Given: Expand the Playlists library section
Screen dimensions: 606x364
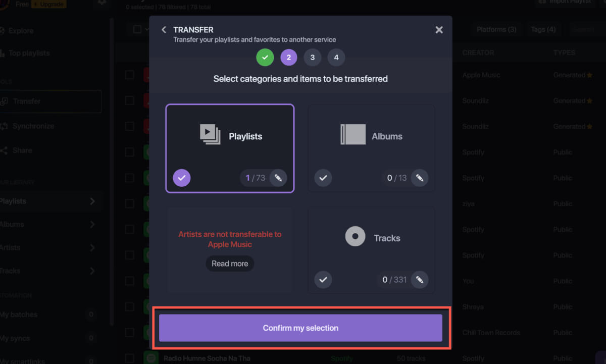Looking at the screenshot, I should point(50,201).
